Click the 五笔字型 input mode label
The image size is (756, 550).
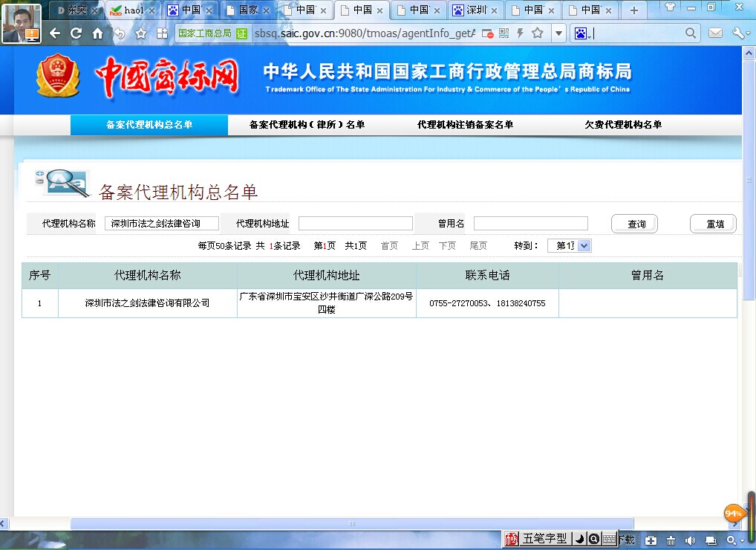[x=545, y=538]
